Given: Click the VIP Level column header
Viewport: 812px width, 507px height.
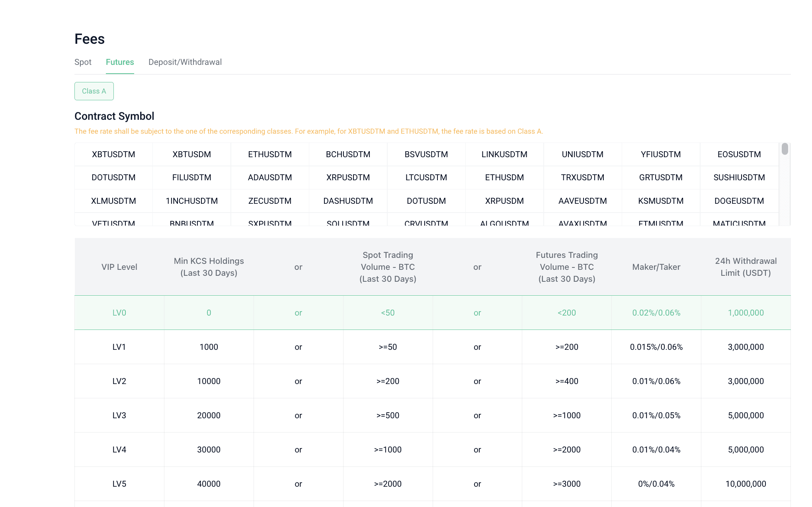Looking at the screenshot, I should pyautogui.click(x=119, y=267).
